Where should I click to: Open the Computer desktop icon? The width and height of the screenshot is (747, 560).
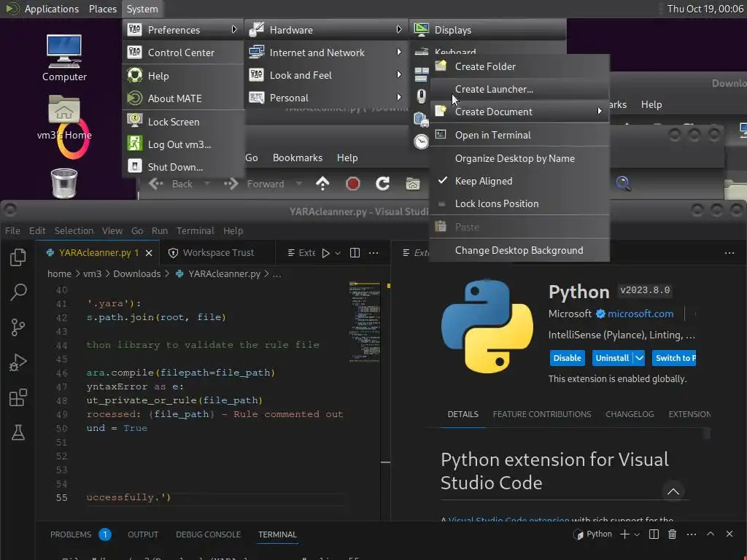click(64, 58)
